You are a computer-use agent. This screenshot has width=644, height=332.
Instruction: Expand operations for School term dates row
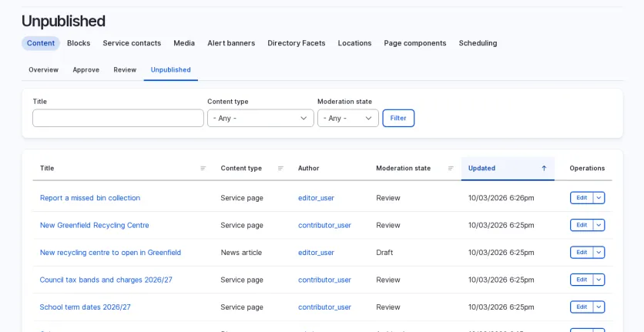click(599, 307)
